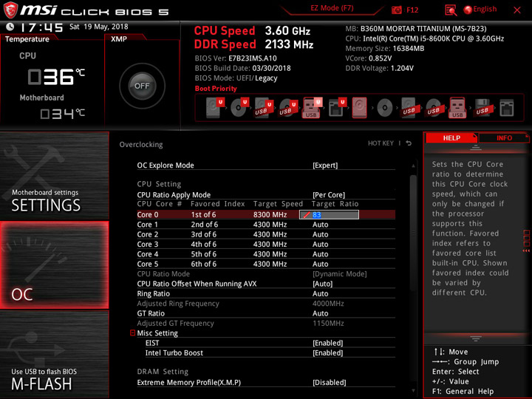Click the scrollbar up arrow in settings list
The image size is (532, 399).
pyautogui.click(x=413, y=166)
